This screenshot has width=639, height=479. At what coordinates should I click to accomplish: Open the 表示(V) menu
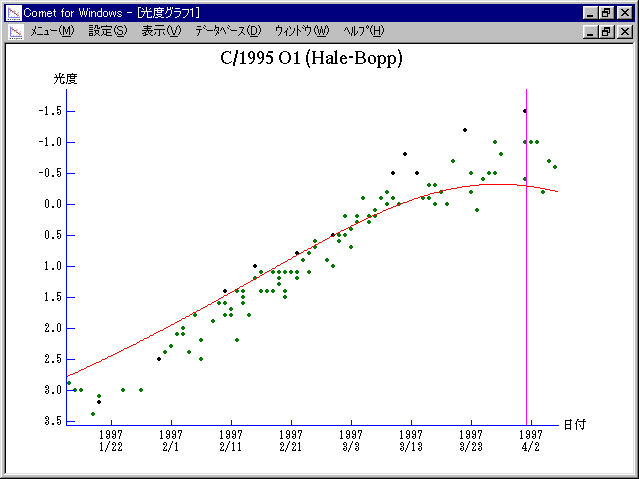(161, 31)
